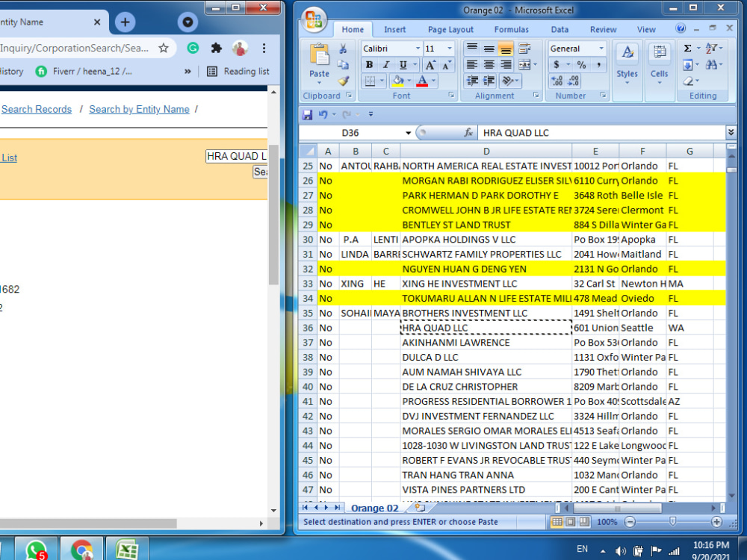This screenshot has width=747, height=560.
Task: Click the Fill down icon in Editing
Action: click(687, 65)
